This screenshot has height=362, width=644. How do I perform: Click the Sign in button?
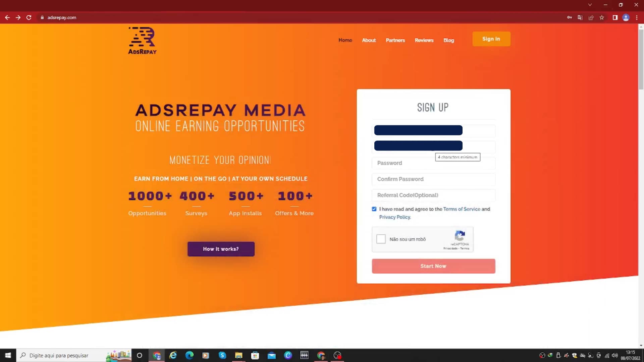click(491, 39)
